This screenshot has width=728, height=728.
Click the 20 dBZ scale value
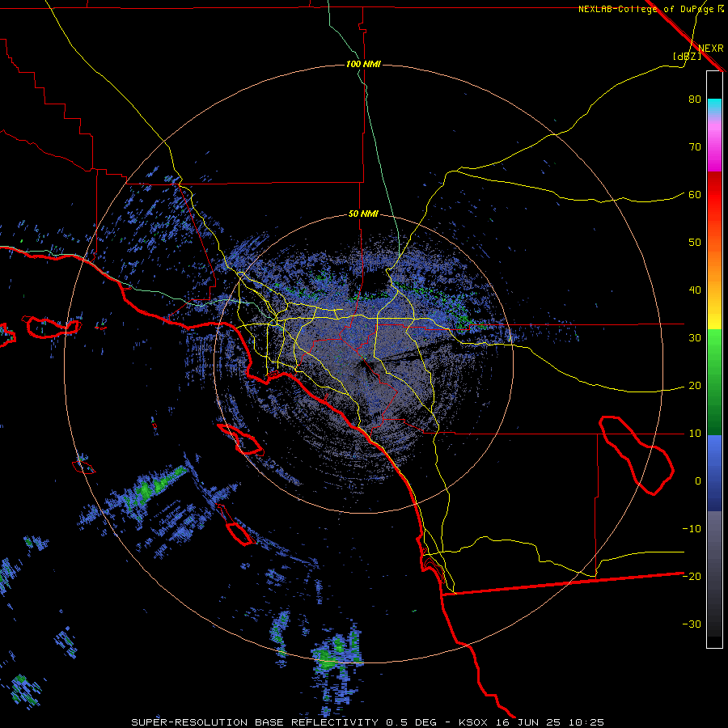point(695,386)
